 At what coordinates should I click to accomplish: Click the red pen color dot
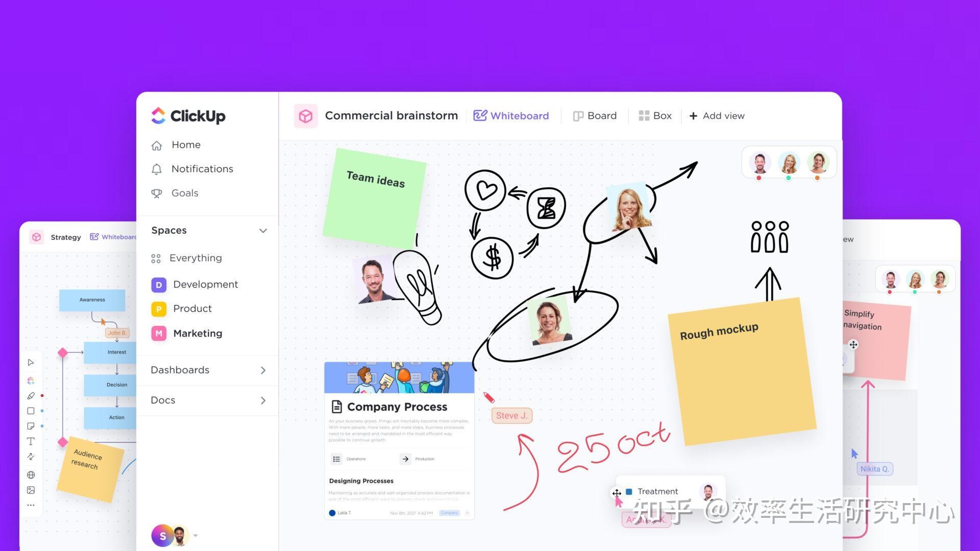pos(42,396)
